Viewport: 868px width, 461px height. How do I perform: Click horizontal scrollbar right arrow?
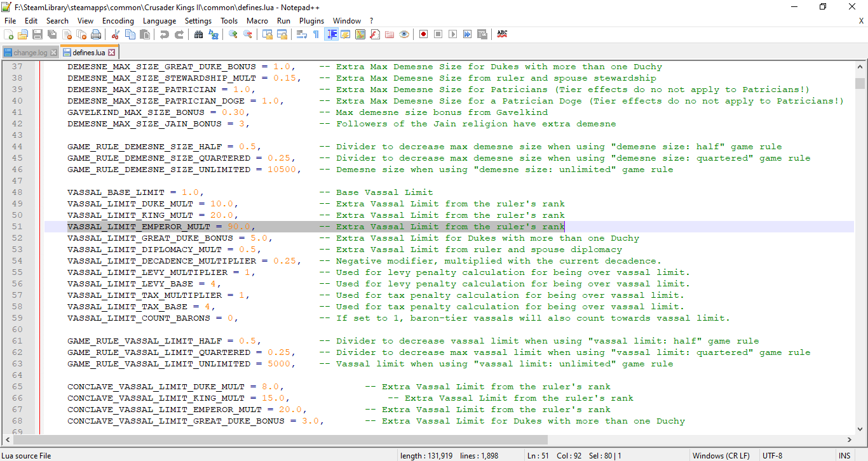(x=850, y=439)
